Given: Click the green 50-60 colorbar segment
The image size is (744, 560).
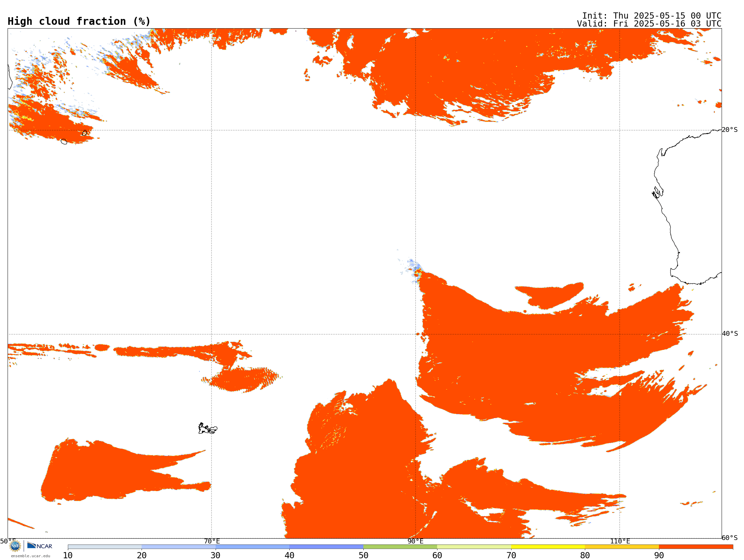Looking at the screenshot, I should pyautogui.click(x=400, y=547).
